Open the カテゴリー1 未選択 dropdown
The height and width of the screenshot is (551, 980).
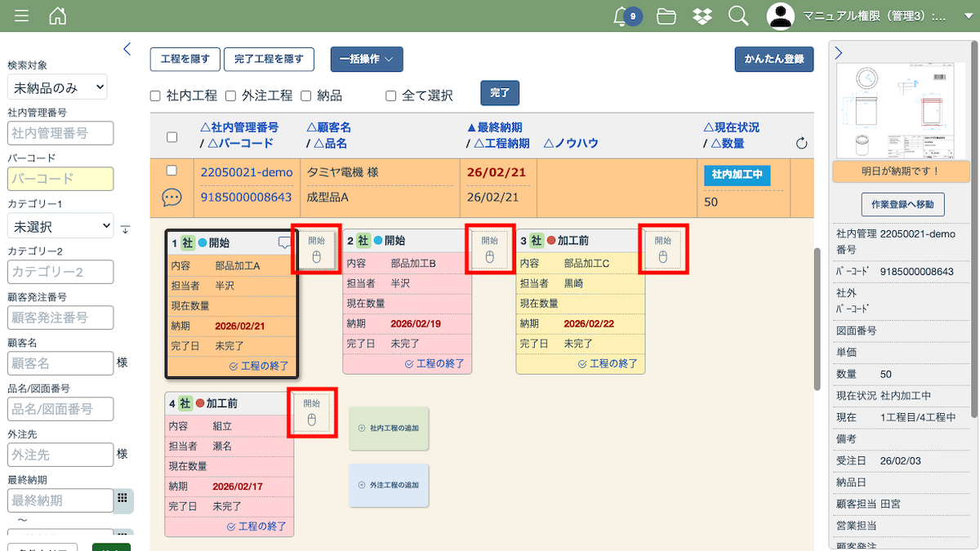[x=60, y=226]
